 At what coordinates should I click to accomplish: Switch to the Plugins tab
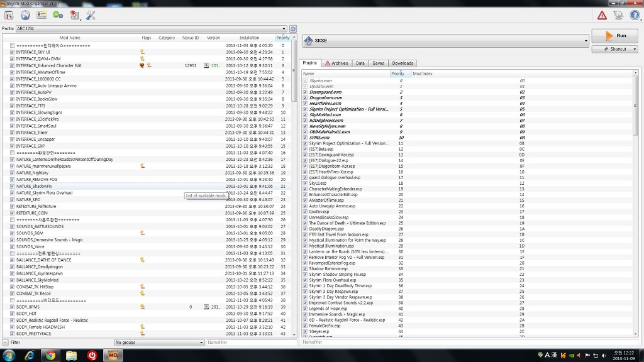pos(309,63)
